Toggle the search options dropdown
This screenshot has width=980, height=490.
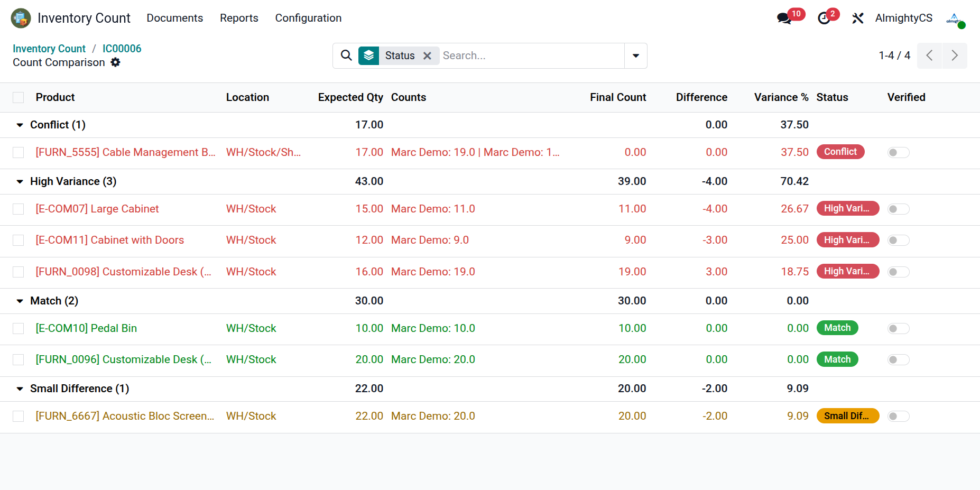[x=636, y=56]
